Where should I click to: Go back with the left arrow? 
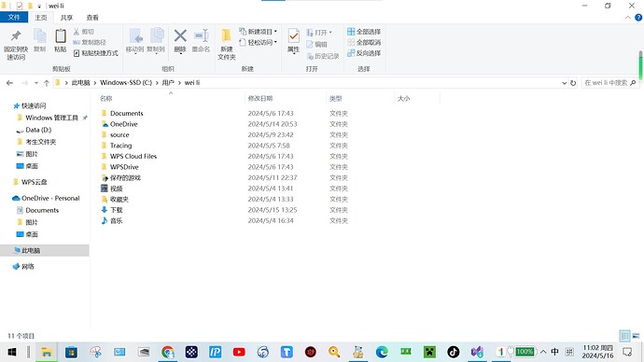[x=9, y=83]
